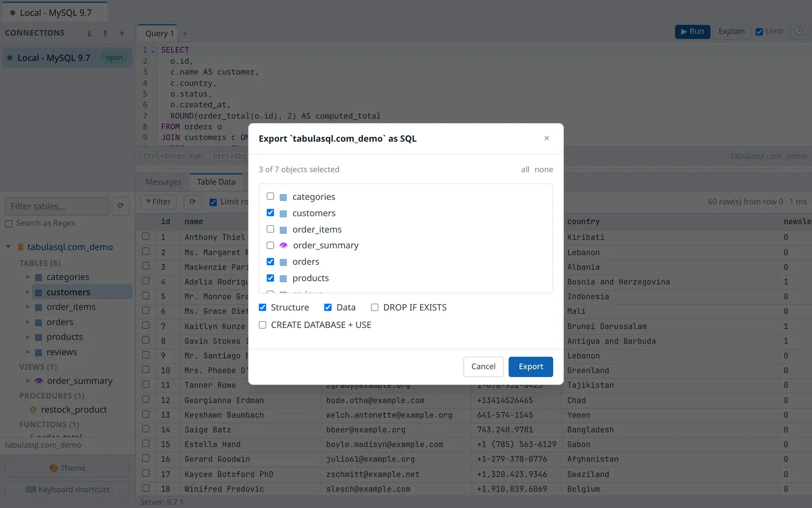The image size is (812, 508).
Task: Expand the orders table in sidebar
Action: tap(28, 322)
